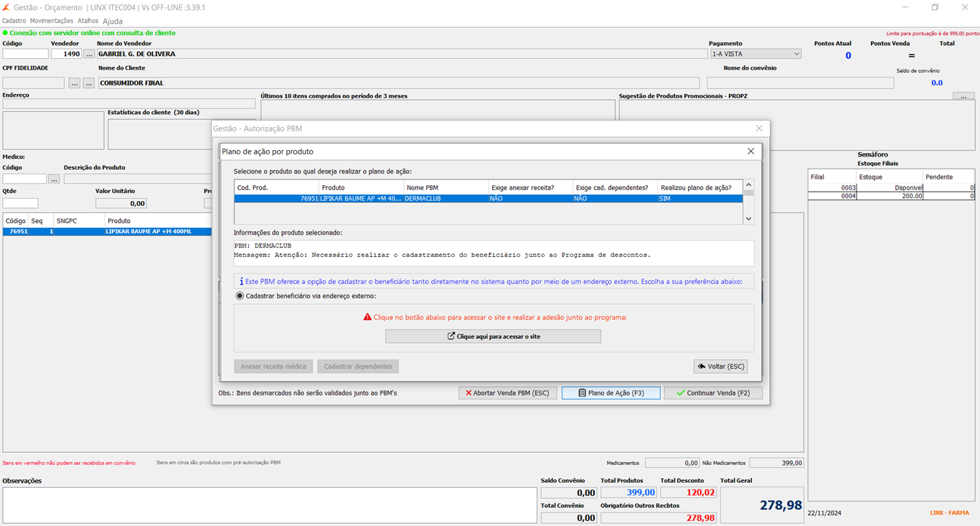Open the Cadastro menu

pos(14,22)
